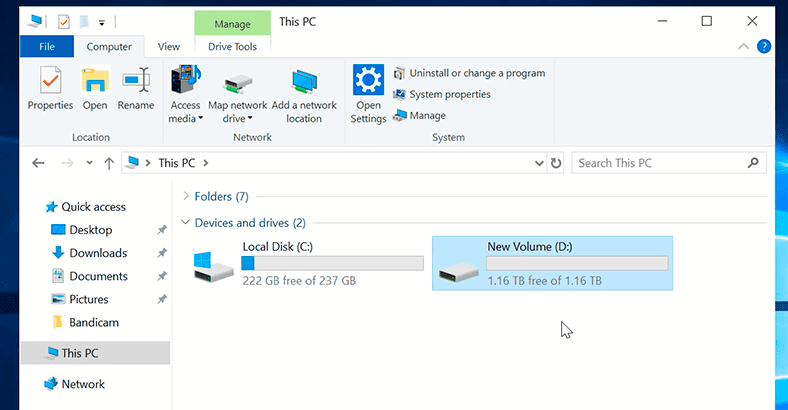The height and width of the screenshot is (410, 788).
Task: Click the Up one level arrow
Action: (109, 163)
